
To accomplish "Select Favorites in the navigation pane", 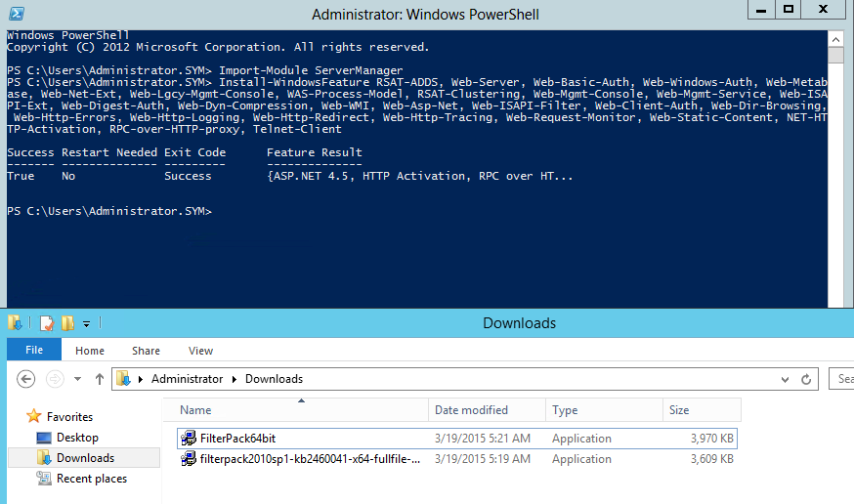I will pos(69,417).
